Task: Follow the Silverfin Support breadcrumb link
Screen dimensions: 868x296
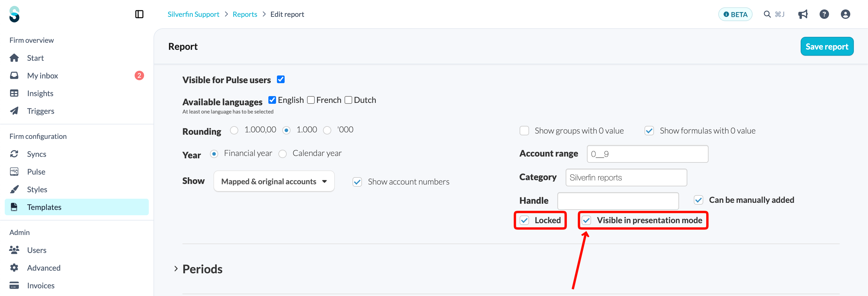Action: point(193,14)
